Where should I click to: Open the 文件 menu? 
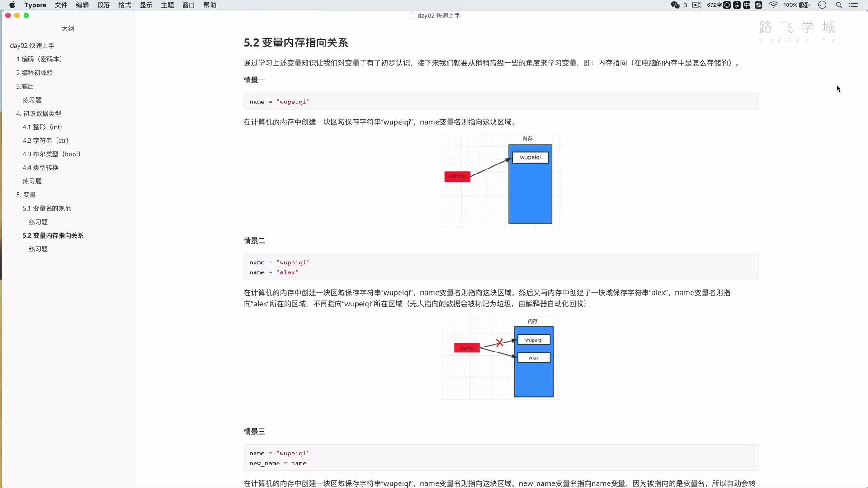61,5
